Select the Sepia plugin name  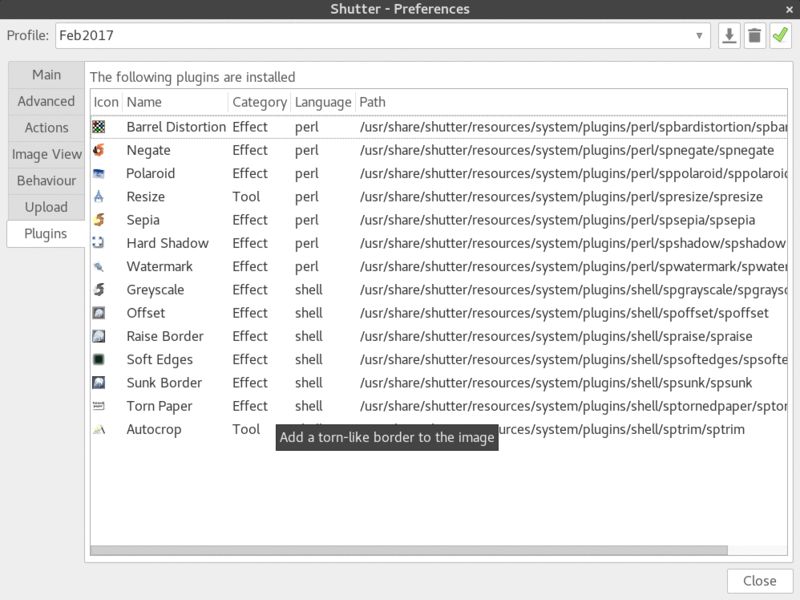143,220
